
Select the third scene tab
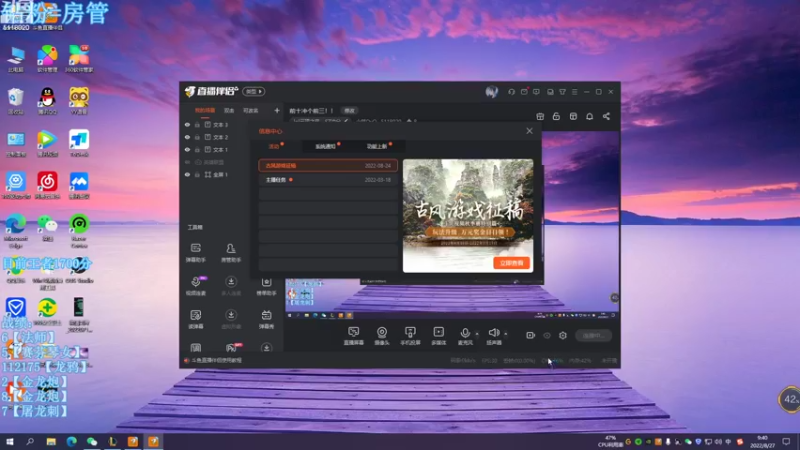tap(251, 111)
